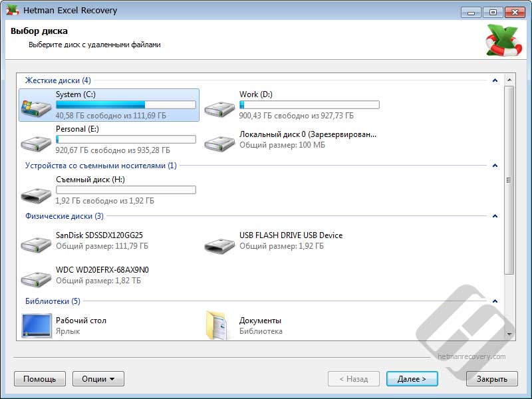This screenshot has width=532, height=399.
Task: Select the Съемный диск (H:) drive icon
Action: [x=36, y=194]
